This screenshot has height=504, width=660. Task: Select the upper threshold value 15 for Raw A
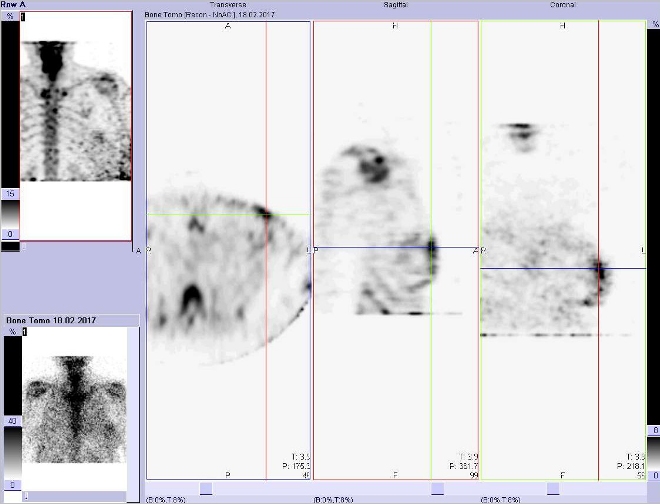tap(10, 193)
